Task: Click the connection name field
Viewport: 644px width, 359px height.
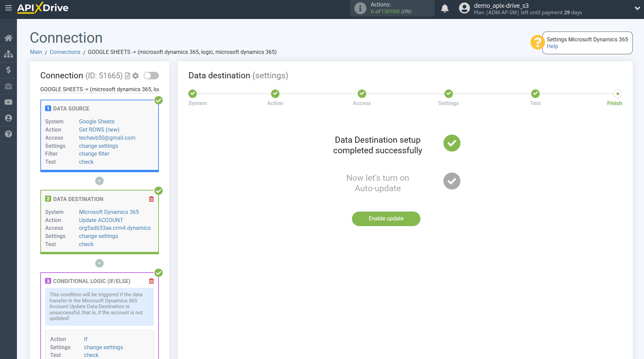Action: coord(100,89)
